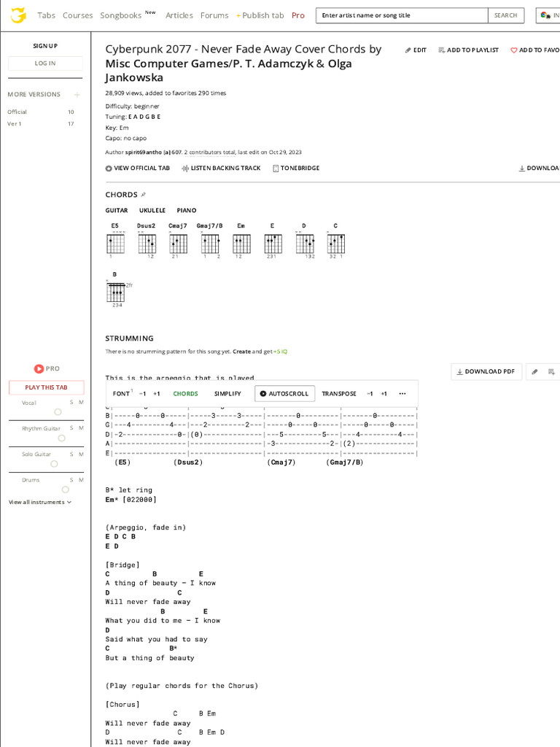Viewport: 560px width, 747px height.
Task: Mute the Rhythm Guitar track
Action: [x=81, y=428]
